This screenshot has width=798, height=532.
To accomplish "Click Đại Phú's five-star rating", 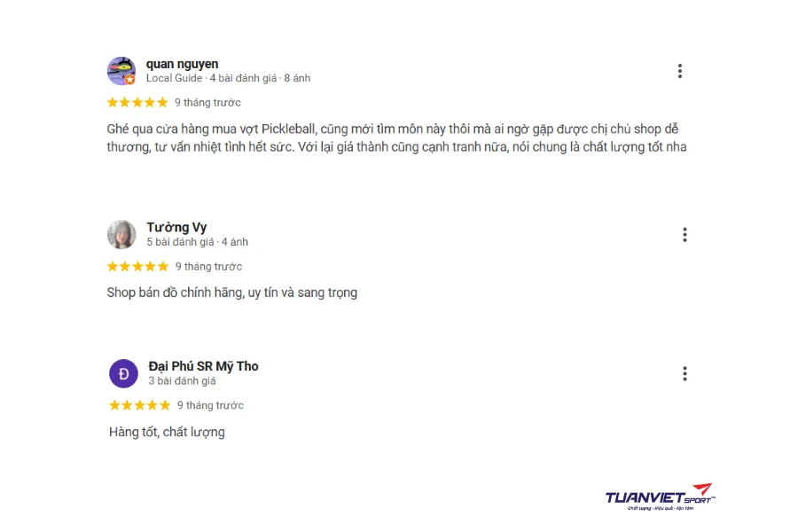I will click(x=139, y=405).
